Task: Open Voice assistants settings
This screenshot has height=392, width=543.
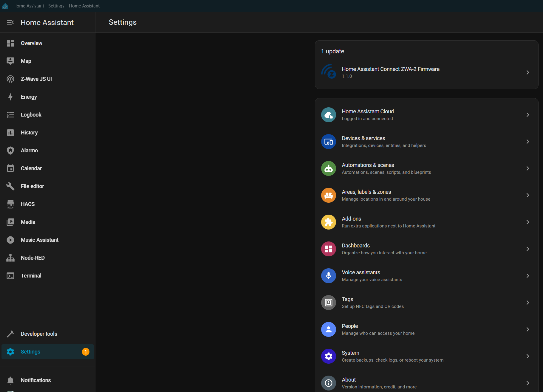Action: [361, 276]
